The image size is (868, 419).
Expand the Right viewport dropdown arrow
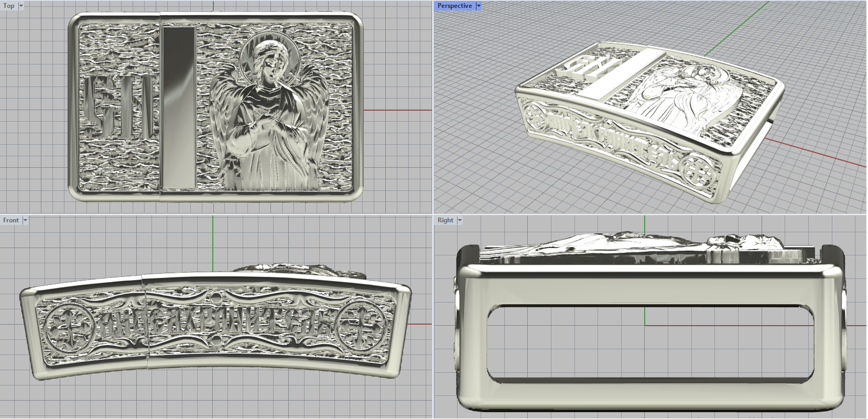pyautogui.click(x=459, y=220)
